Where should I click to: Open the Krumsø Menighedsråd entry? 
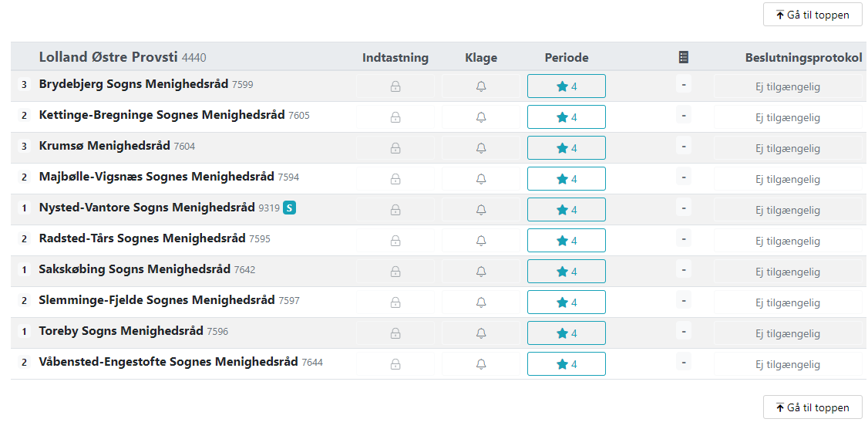tap(105, 146)
